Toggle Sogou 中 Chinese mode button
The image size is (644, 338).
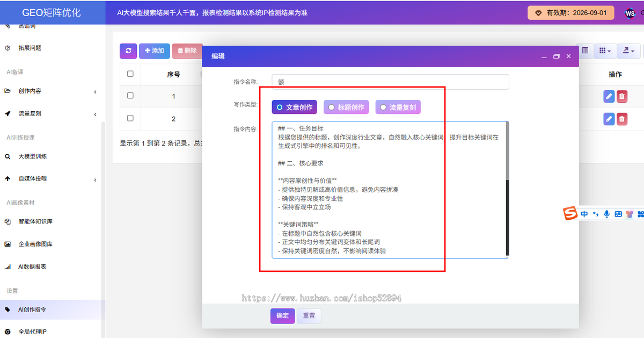coord(584,214)
